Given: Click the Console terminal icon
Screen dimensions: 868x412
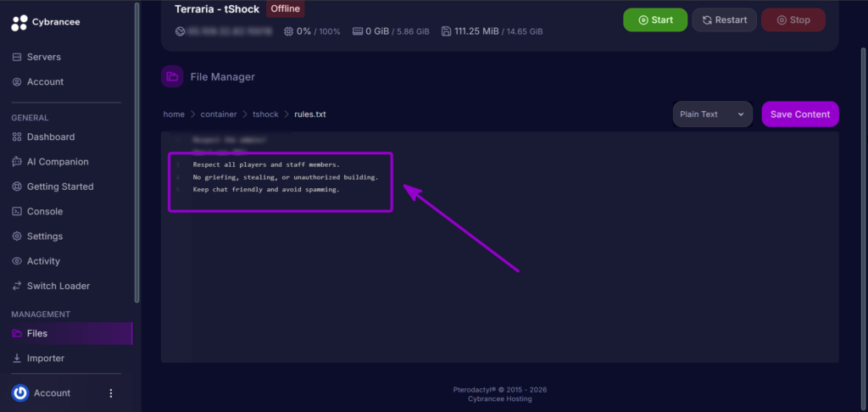Looking at the screenshot, I should click(17, 212).
